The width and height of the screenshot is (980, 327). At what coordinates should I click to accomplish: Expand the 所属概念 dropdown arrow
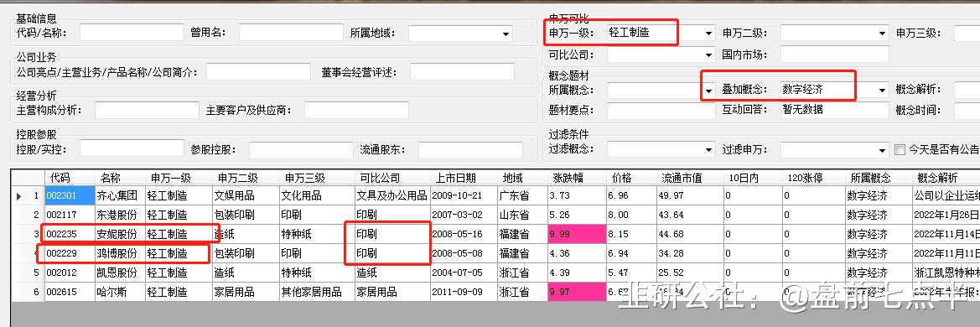coord(708,90)
